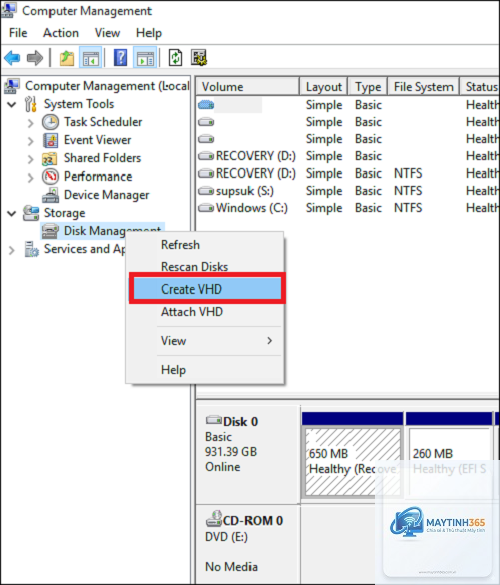Click the Disk 0 drive icon
This screenshot has width=500, height=585.
[214, 420]
